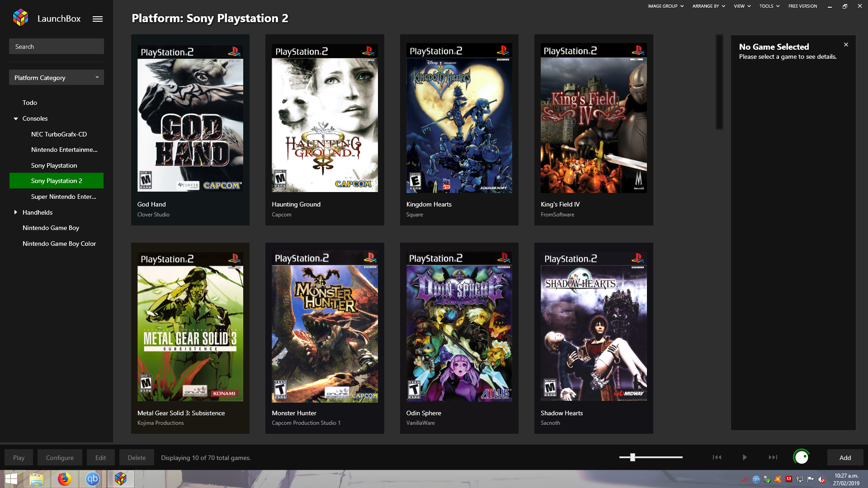Click the FromSoftware developer label

[557, 215]
